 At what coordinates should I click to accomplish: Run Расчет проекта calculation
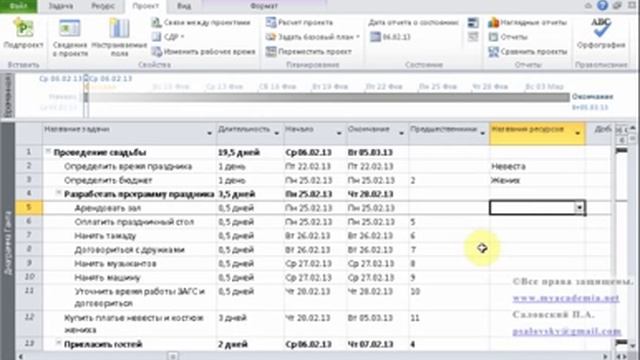299,22
